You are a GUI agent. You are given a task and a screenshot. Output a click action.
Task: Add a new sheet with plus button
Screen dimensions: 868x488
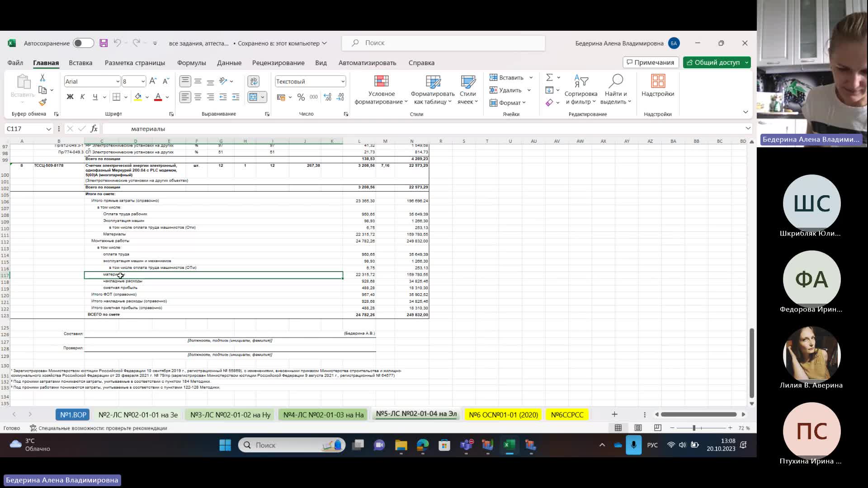point(614,414)
